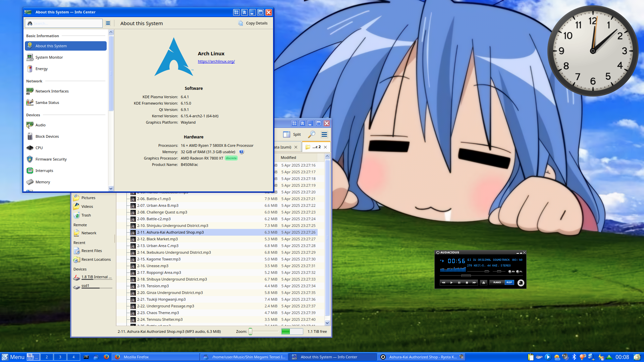Screen dimensions: 644x362
Task: Toggle Audacious playlist window (PL)
Action: 519,271
